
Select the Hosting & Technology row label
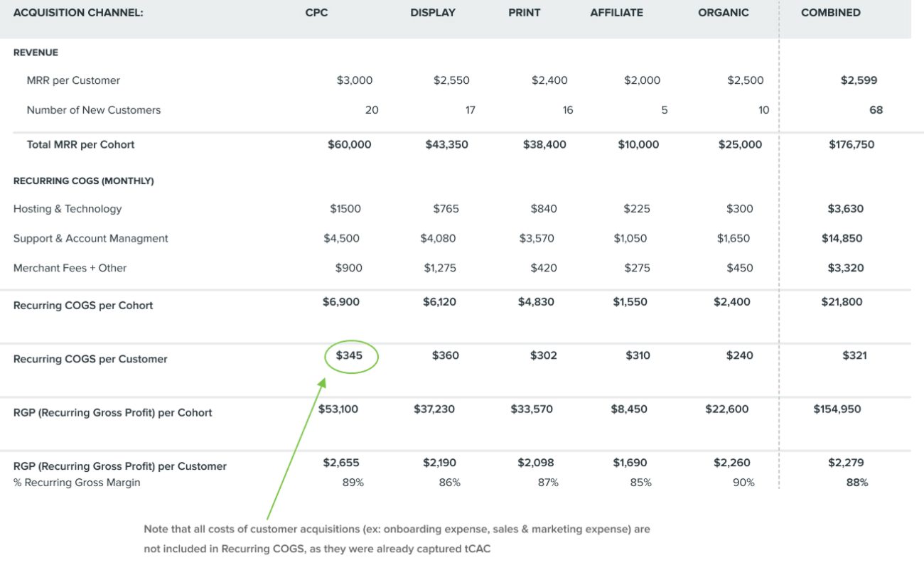coord(68,209)
